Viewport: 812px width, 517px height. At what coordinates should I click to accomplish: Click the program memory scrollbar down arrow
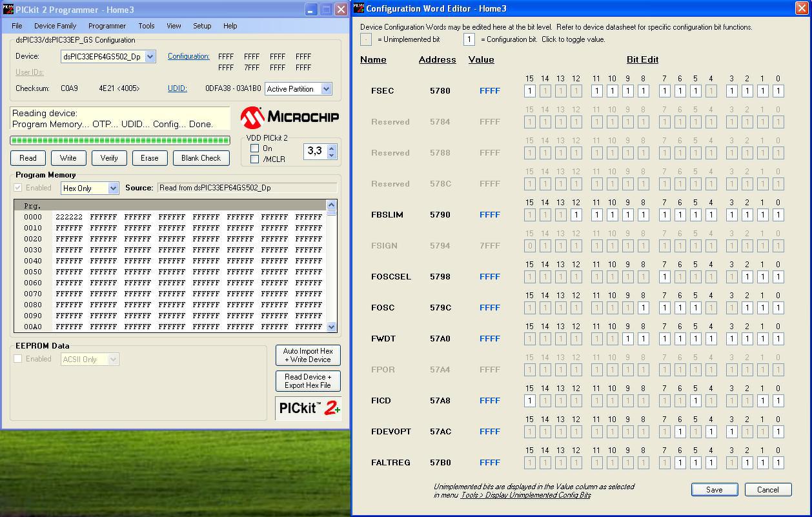[x=332, y=327]
